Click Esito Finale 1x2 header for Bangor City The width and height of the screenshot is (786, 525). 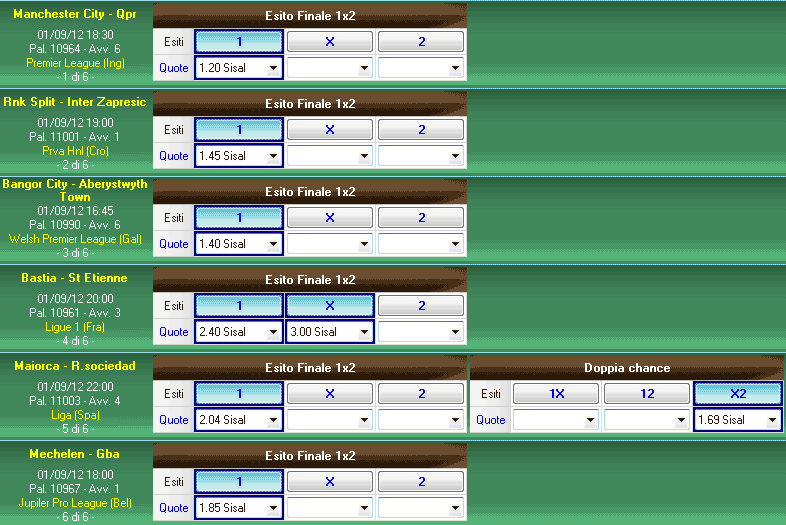point(310,192)
